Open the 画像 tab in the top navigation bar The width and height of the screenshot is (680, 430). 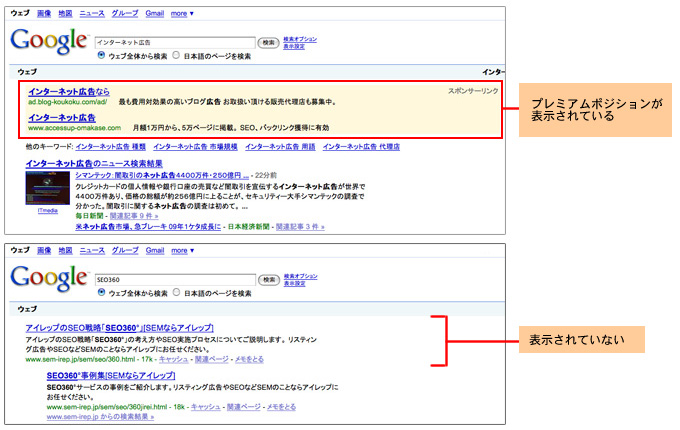43,14
